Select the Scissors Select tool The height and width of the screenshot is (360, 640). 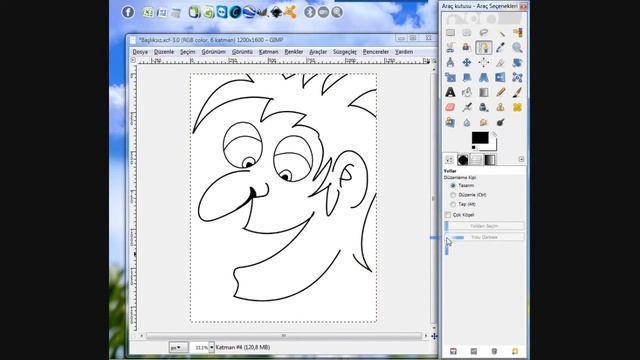450,48
